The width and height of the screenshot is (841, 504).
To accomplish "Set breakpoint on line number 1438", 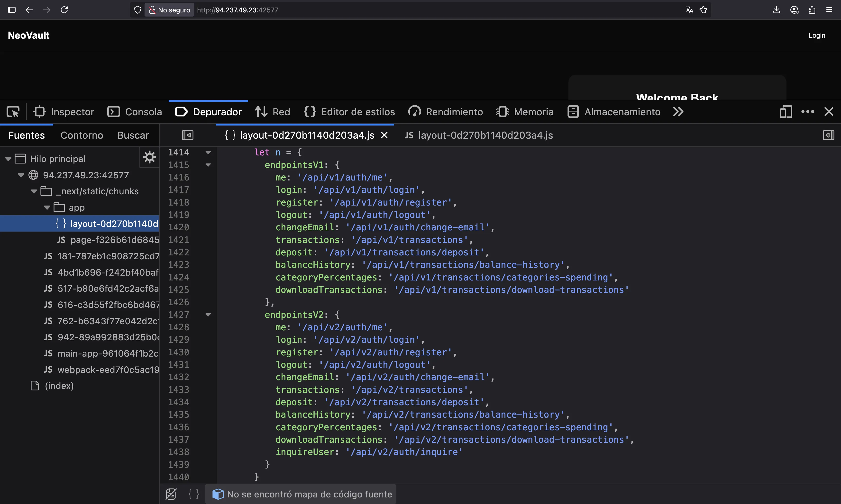I will click(x=179, y=452).
